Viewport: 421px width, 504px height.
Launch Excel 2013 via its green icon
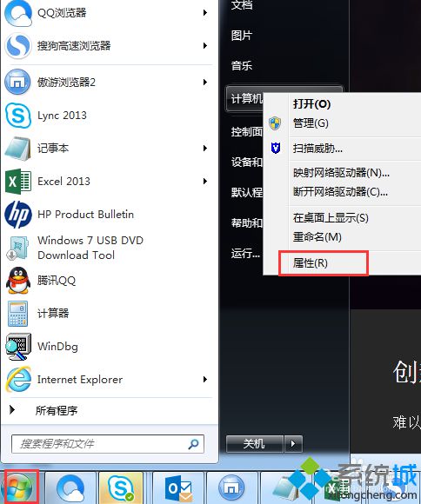pyautogui.click(x=18, y=182)
